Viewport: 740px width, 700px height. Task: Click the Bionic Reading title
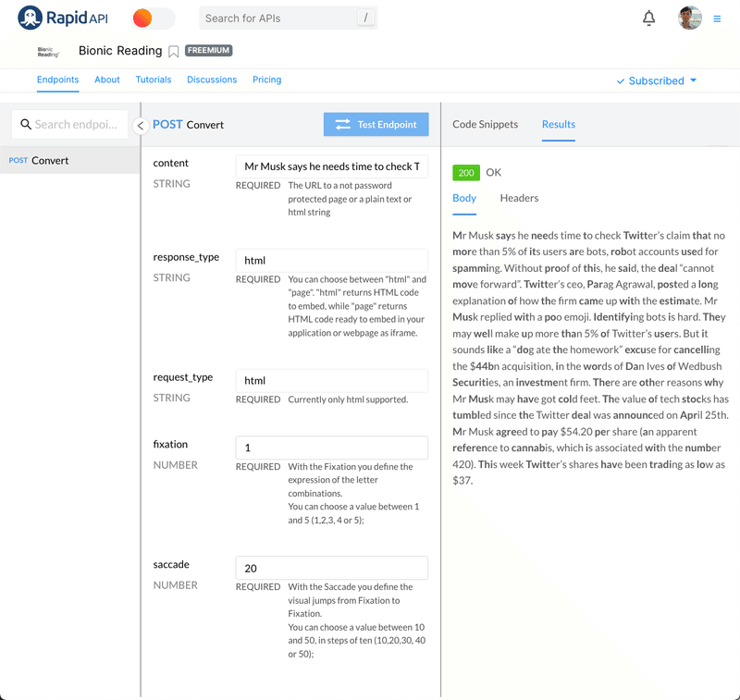click(120, 51)
